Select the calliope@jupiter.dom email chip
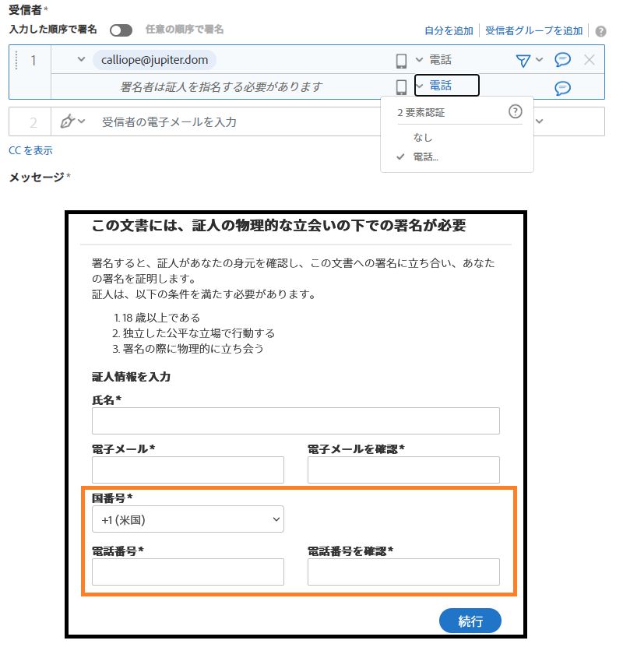Image resolution: width=623 pixels, height=672 pixels. pyautogui.click(x=155, y=60)
